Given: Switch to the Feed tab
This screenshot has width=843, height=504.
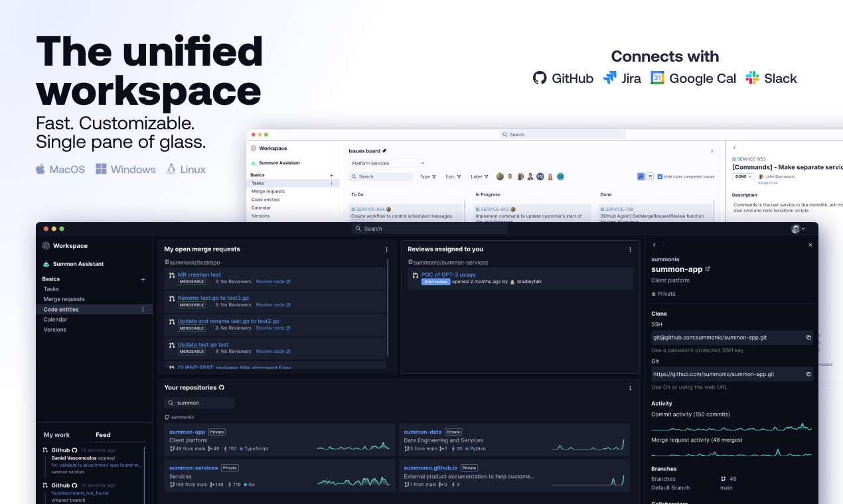Looking at the screenshot, I should click(x=103, y=435).
